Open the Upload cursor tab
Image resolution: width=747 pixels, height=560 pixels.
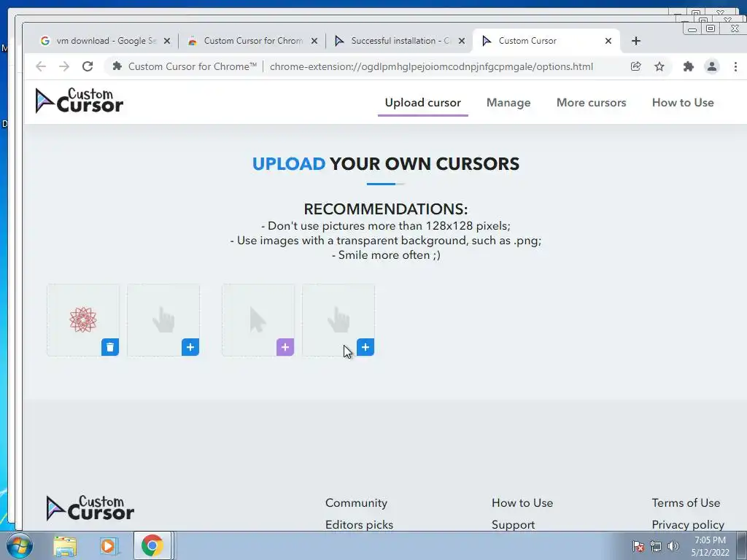422,102
